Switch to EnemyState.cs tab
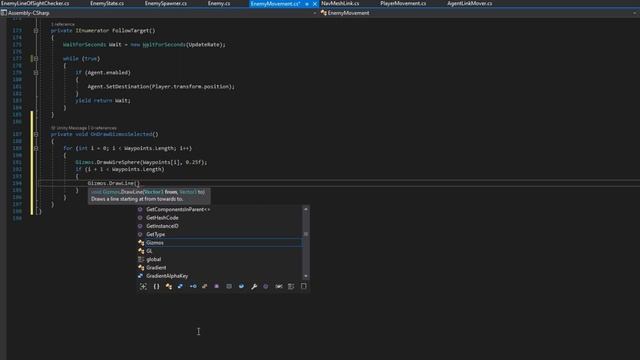This screenshot has height=360, width=640. pos(107,4)
